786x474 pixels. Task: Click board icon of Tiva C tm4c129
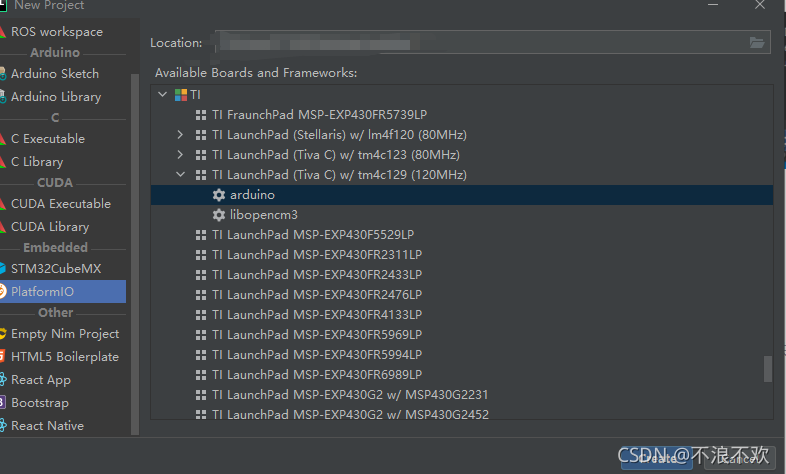201,175
